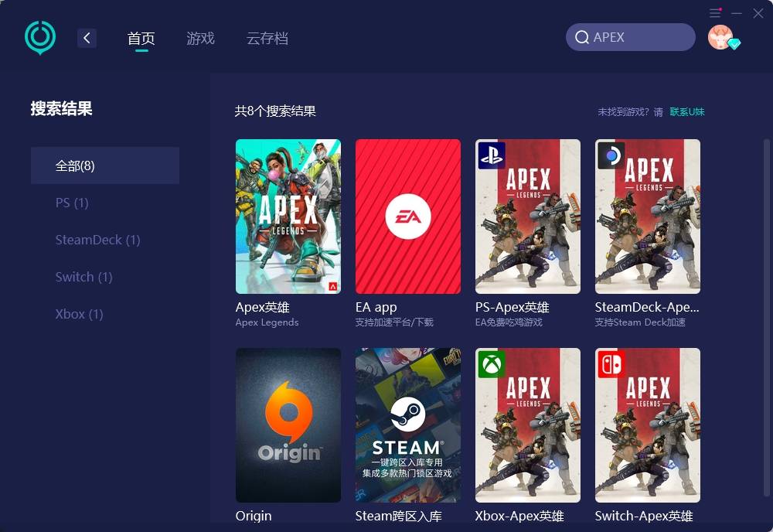Viewport: 773px width, 532px height.
Task: Click the Origin title text
Action: click(x=254, y=517)
